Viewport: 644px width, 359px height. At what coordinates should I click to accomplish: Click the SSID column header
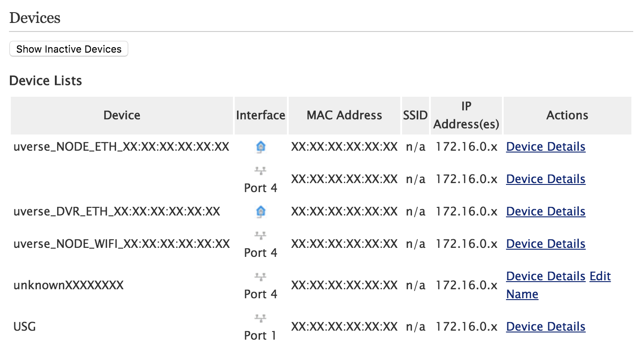[415, 115]
